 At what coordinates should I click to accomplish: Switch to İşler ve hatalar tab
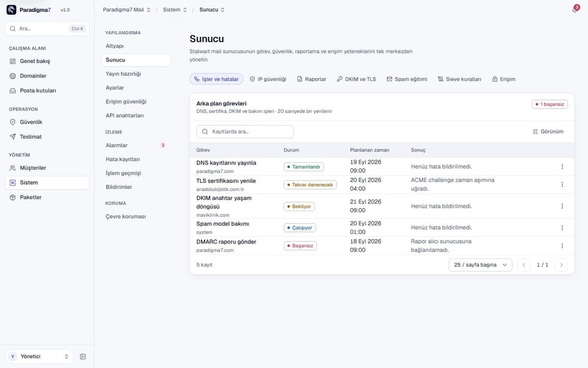(x=217, y=79)
